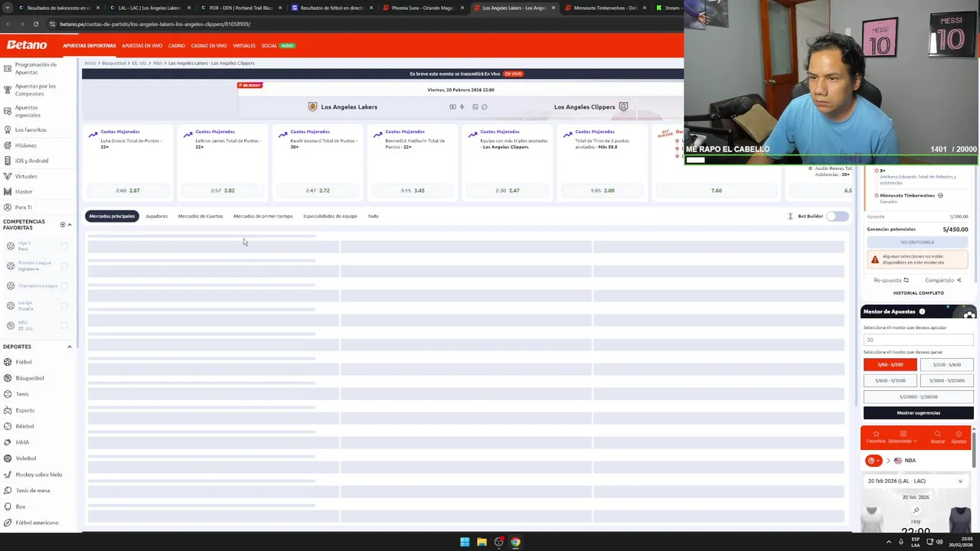Click the browser address bar URL
This screenshot has height=551, width=980.
point(155,24)
